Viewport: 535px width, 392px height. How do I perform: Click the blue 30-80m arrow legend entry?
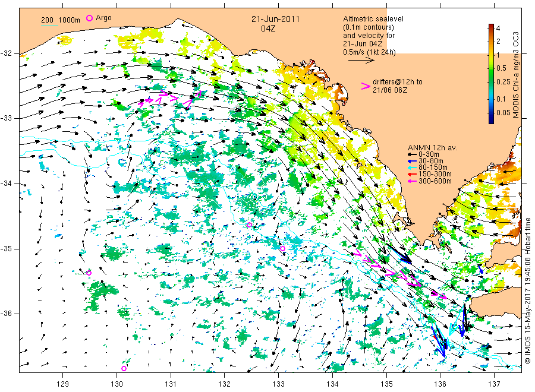coord(426,161)
